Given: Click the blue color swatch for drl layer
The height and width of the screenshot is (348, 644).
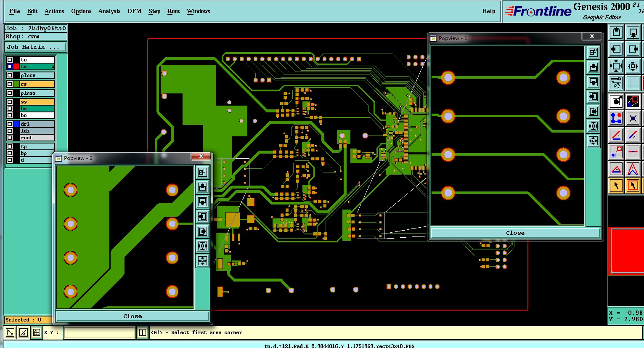Looking at the screenshot, I should [x=16, y=124].
